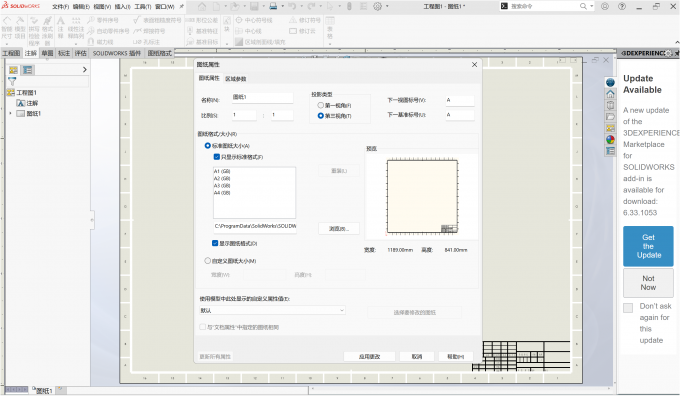The image size is (680, 396).
Task: Open the 编辑(E) menu
Action: (x=81, y=7)
